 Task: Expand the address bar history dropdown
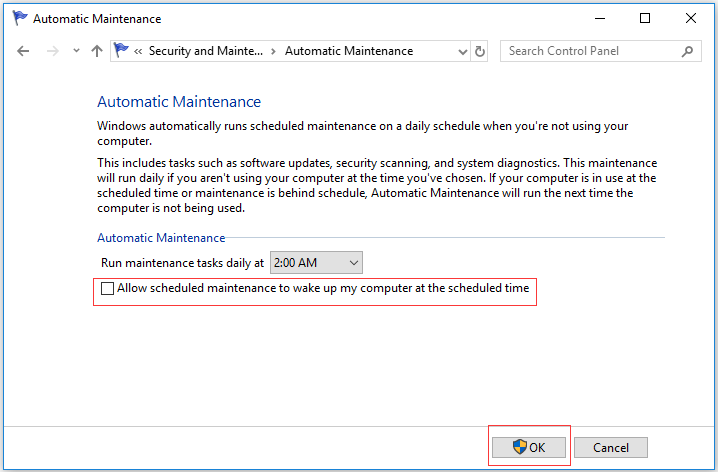(462, 51)
